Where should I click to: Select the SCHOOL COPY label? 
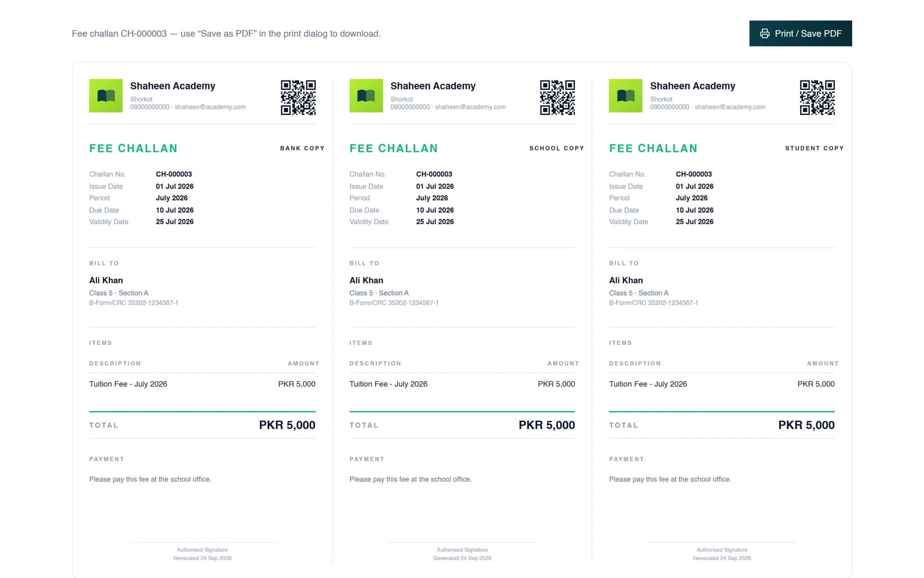tap(557, 148)
